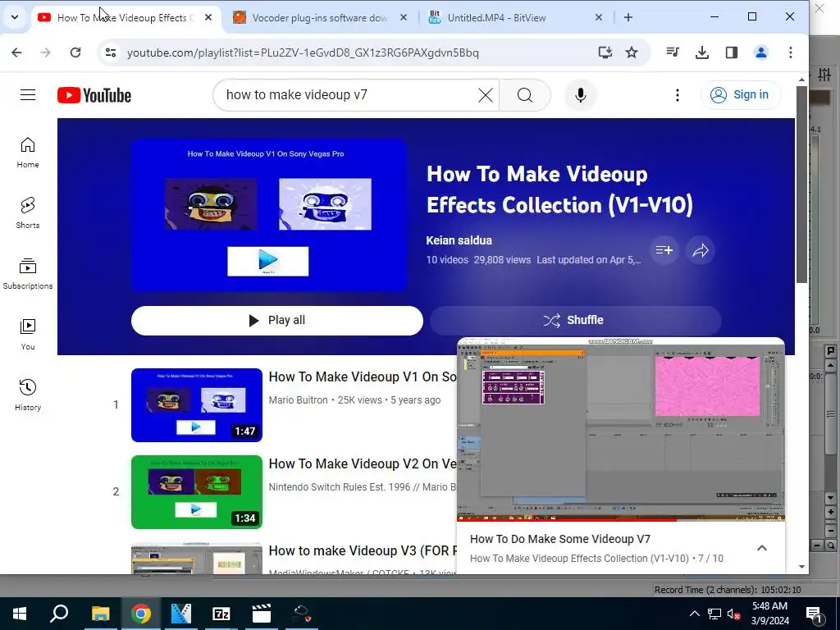This screenshot has height=630, width=840.
Task: Reload the page
Action: (75, 52)
